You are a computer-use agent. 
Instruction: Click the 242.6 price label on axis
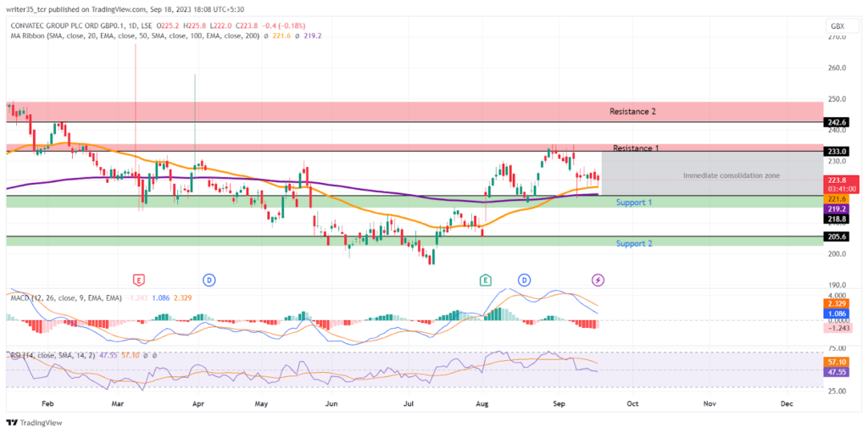tap(835, 122)
